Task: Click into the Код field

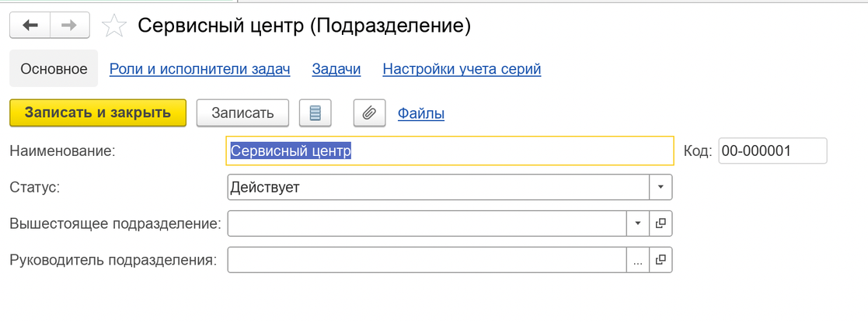Action: click(772, 151)
